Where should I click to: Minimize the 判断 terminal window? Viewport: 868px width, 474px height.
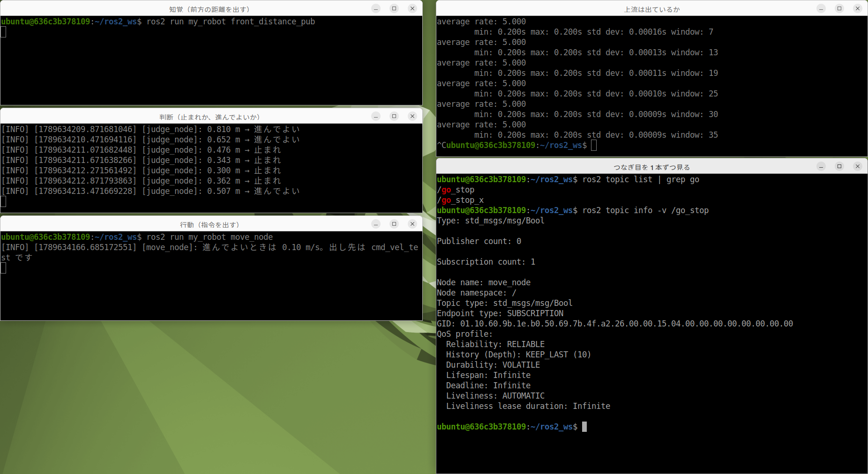pyautogui.click(x=376, y=116)
